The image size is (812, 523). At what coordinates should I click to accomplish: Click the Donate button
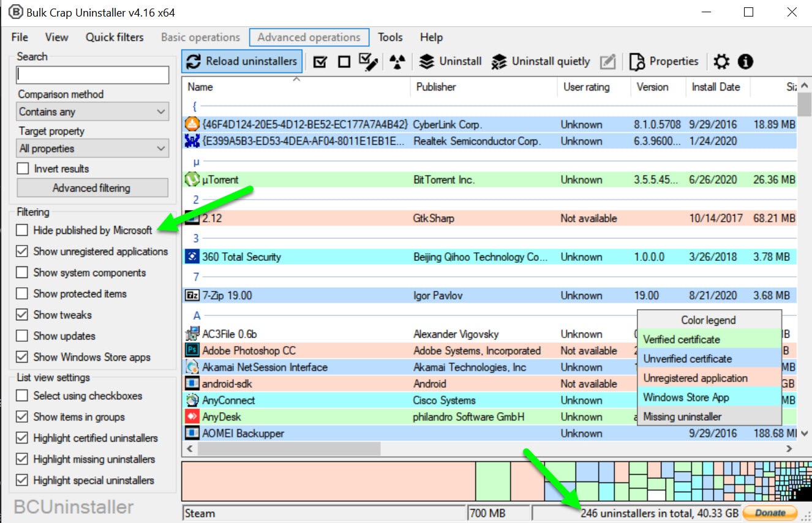click(x=770, y=513)
